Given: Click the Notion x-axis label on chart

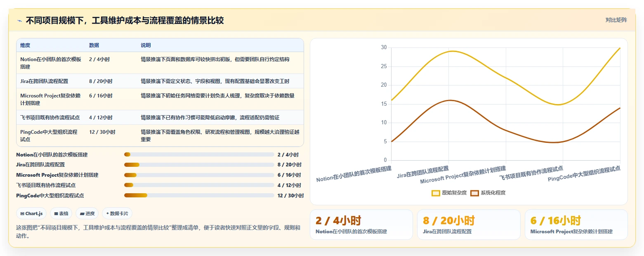Looking at the screenshot, I should (x=354, y=174).
